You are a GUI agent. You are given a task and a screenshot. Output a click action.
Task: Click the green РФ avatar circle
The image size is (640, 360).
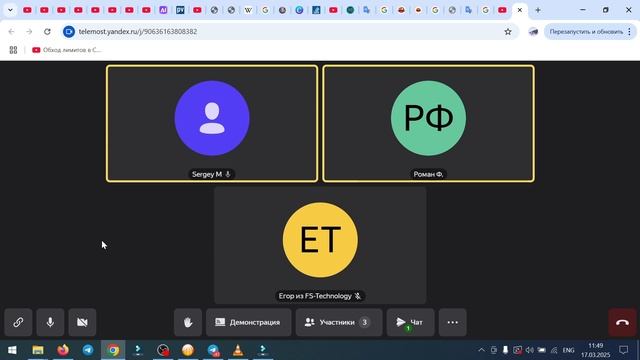pyautogui.click(x=428, y=118)
